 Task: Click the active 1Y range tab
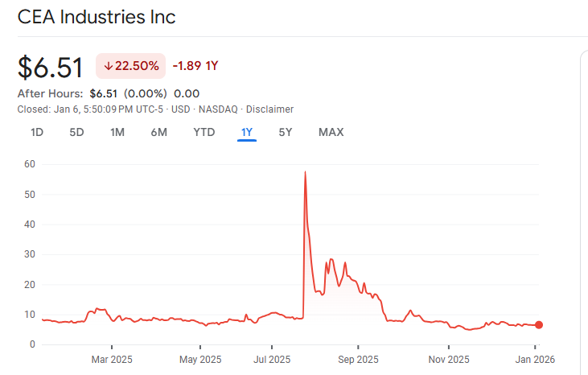[x=246, y=132]
